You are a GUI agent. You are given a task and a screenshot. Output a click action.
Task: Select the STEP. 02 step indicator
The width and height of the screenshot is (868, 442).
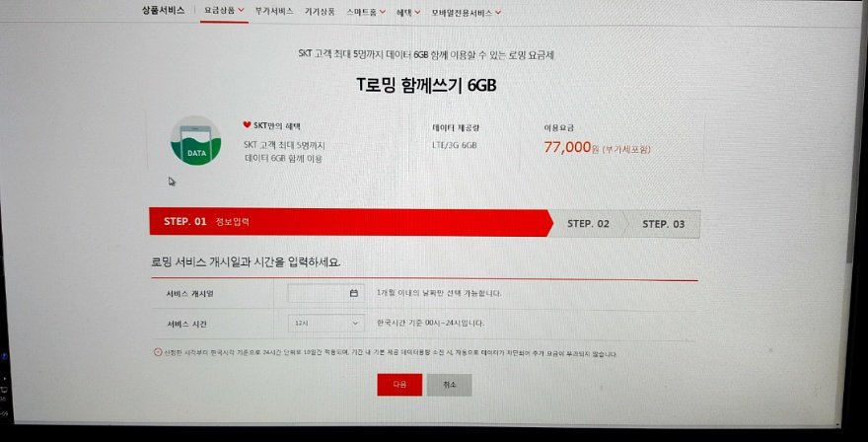pos(588,224)
